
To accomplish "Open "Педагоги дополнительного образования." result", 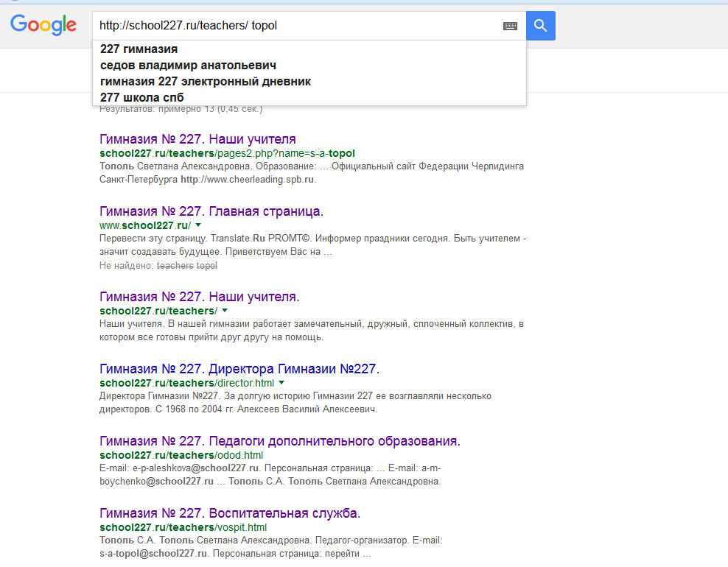I will tap(280, 441).
